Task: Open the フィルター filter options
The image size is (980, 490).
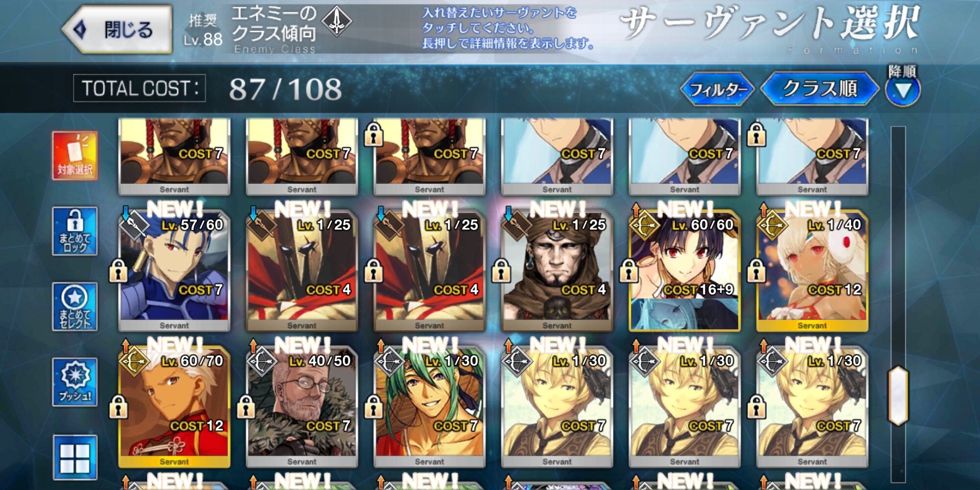Action: 718,89
